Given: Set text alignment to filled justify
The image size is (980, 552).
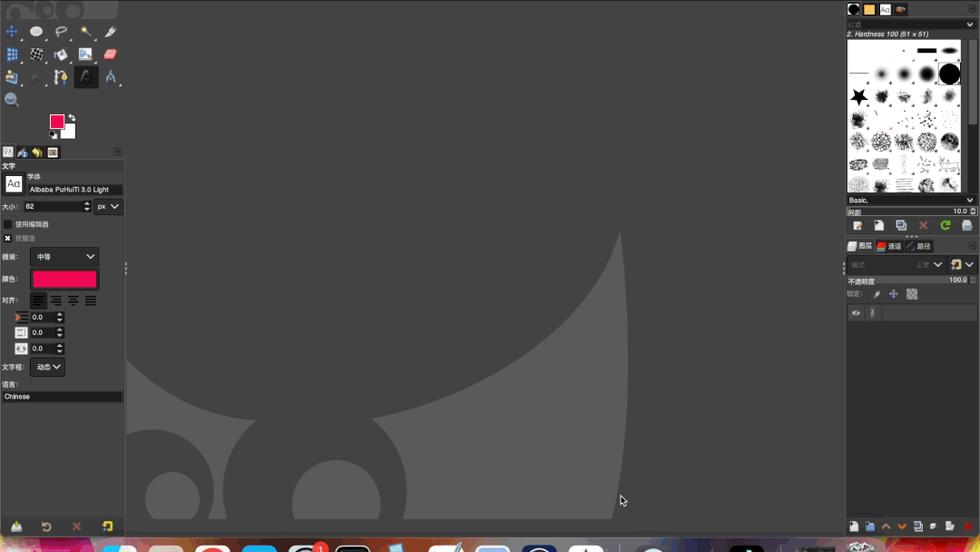Looking at the screenshot, I should click(x=91, y=301).
